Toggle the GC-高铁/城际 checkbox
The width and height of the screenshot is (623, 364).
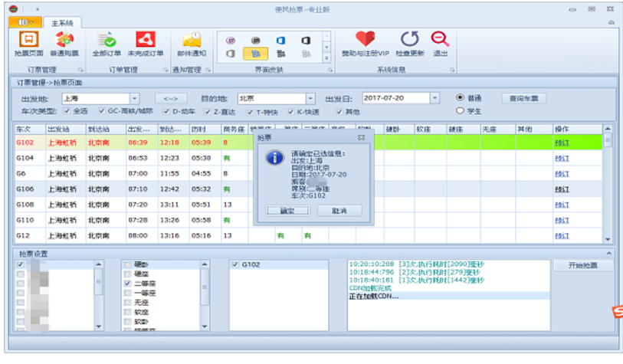tap(102, 111)
